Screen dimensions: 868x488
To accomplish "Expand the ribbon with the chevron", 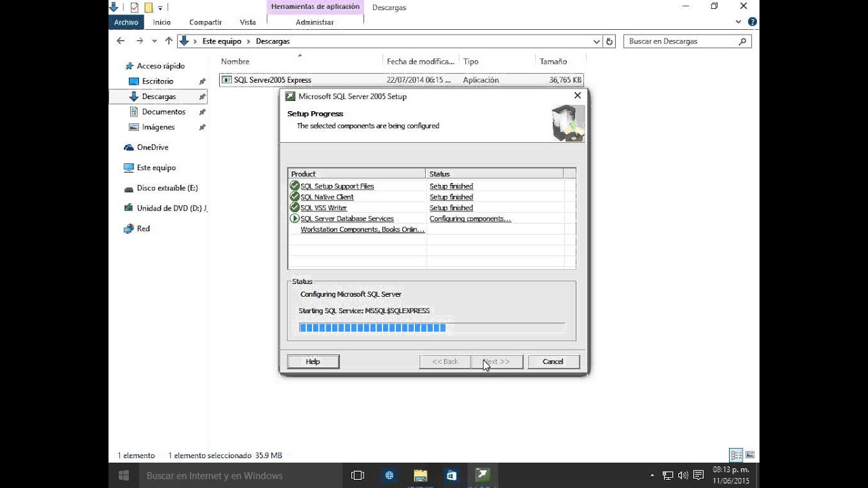I will pyautogui.click(x=739, y=22).
